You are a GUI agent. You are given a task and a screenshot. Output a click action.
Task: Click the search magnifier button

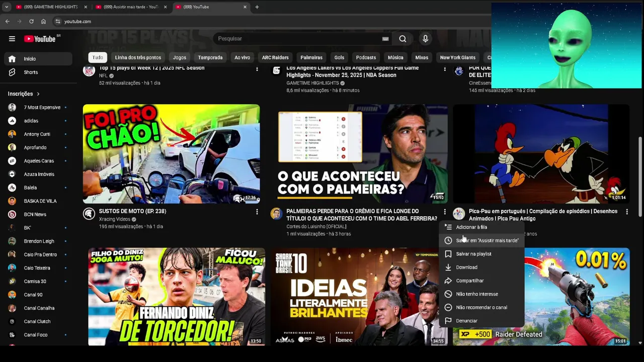pyautogui.click(x=403, y=39)
